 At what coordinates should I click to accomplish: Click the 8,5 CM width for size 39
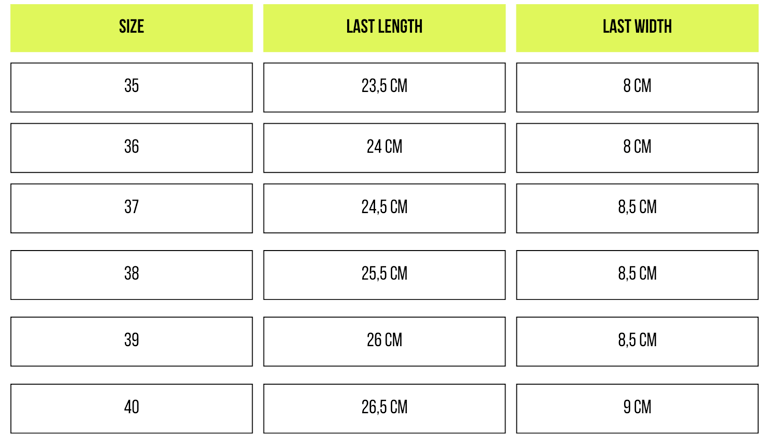click(x=637, y=341)
